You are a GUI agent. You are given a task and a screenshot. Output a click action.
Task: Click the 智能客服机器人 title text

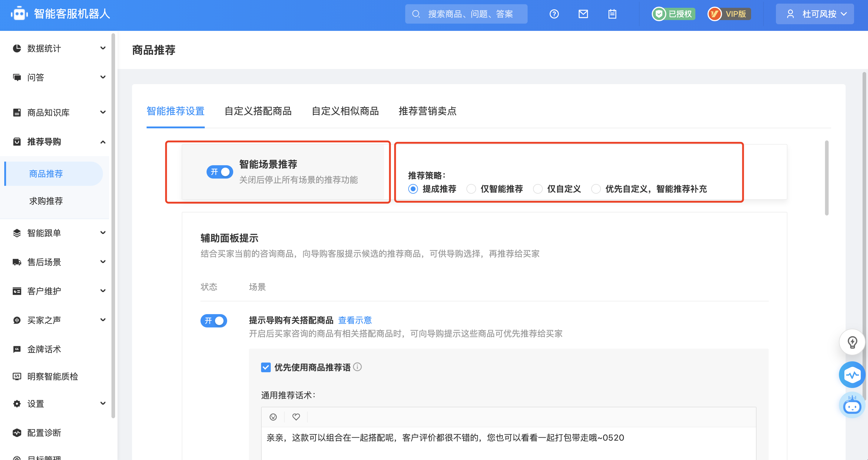tap(72, 14)
